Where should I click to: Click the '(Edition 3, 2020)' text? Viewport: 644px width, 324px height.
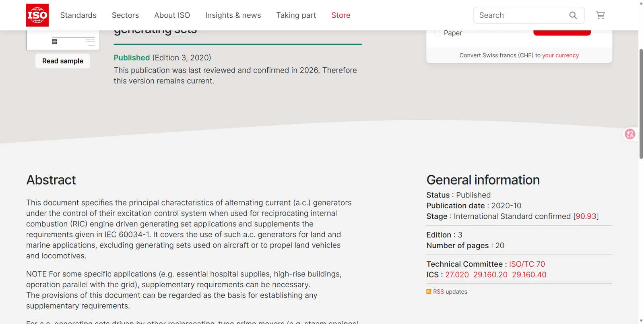point(182,58)
